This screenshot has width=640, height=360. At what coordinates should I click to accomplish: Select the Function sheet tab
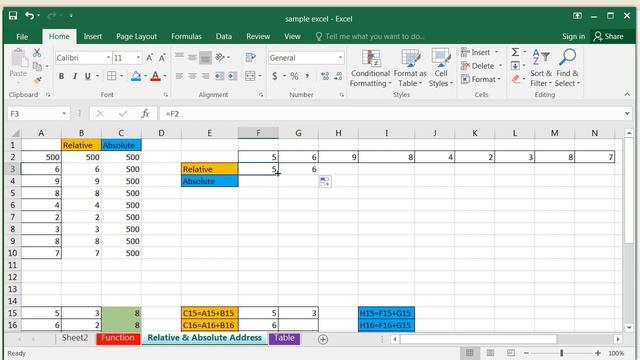pyautogui.click(x=118, y=338)
